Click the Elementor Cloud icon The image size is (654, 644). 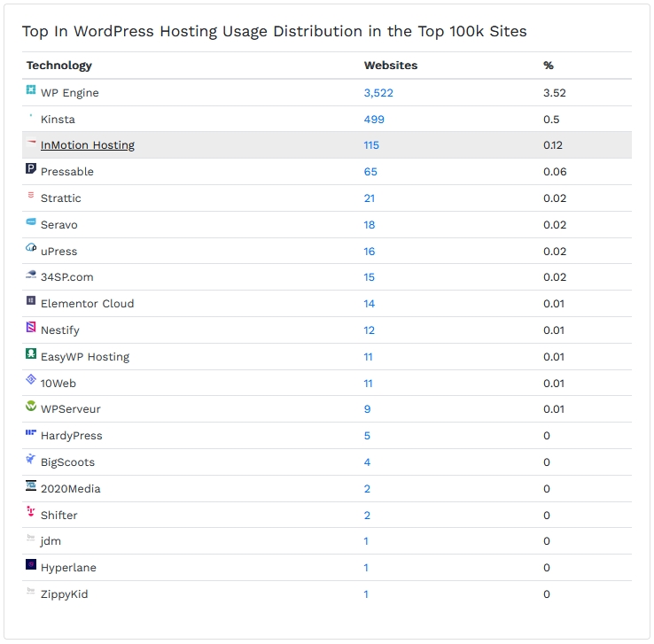[31, 302]
